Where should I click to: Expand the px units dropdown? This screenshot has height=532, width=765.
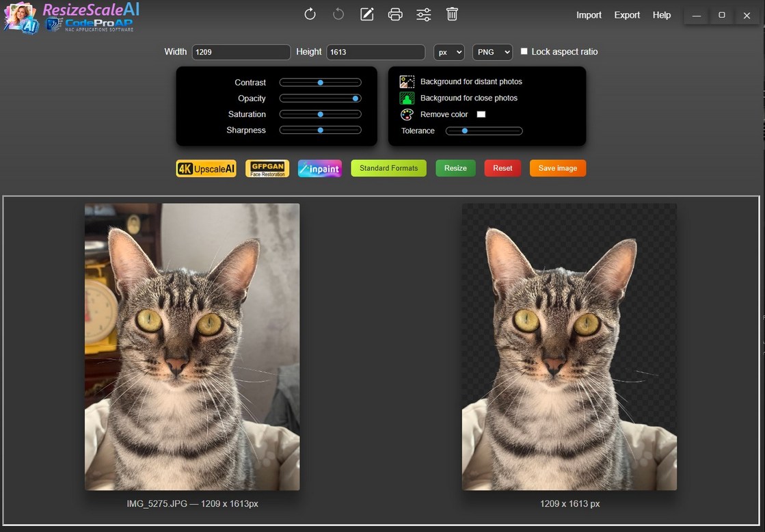pyautogui.click(x=449, y=52)
